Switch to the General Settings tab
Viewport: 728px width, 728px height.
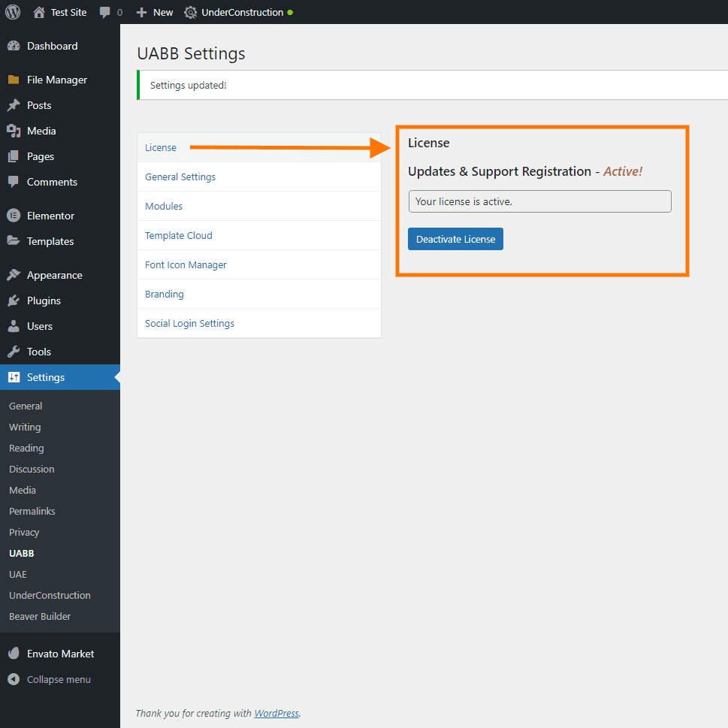tap(259, 177)
